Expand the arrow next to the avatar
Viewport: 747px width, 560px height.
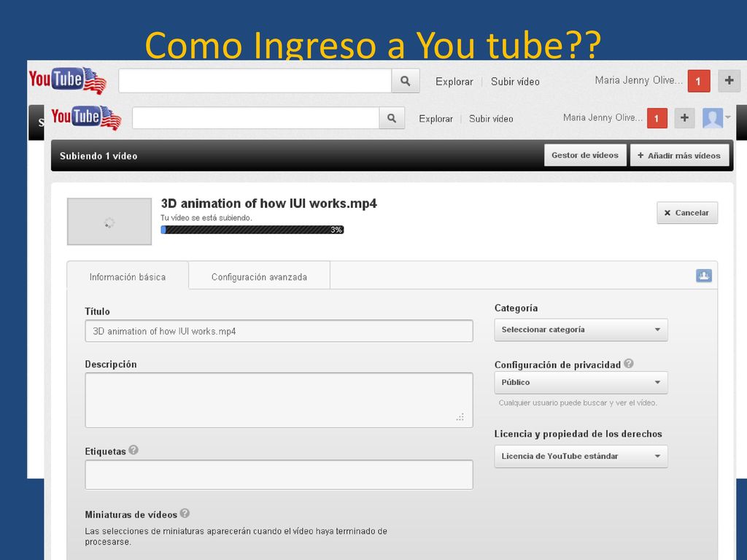coord(727,117)
